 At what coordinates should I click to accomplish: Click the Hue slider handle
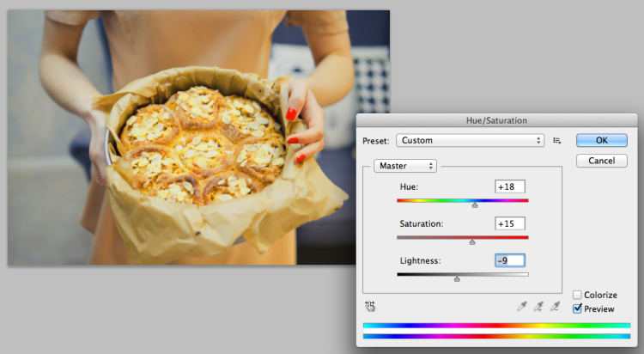point(475,204)
